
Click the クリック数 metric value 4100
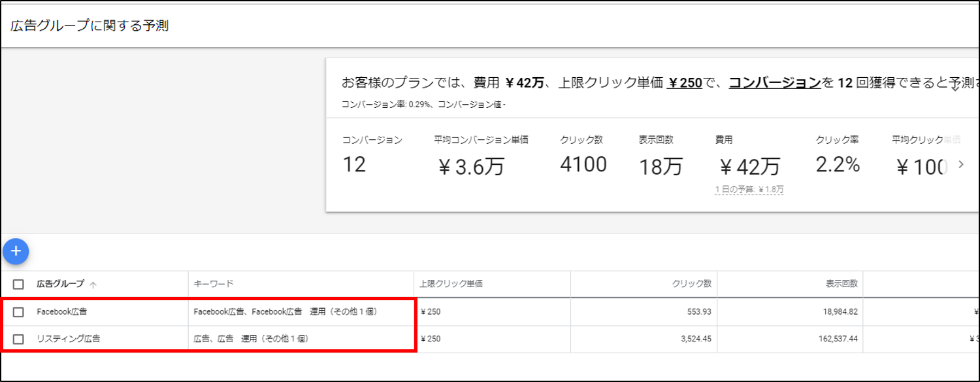pos(583,165)
